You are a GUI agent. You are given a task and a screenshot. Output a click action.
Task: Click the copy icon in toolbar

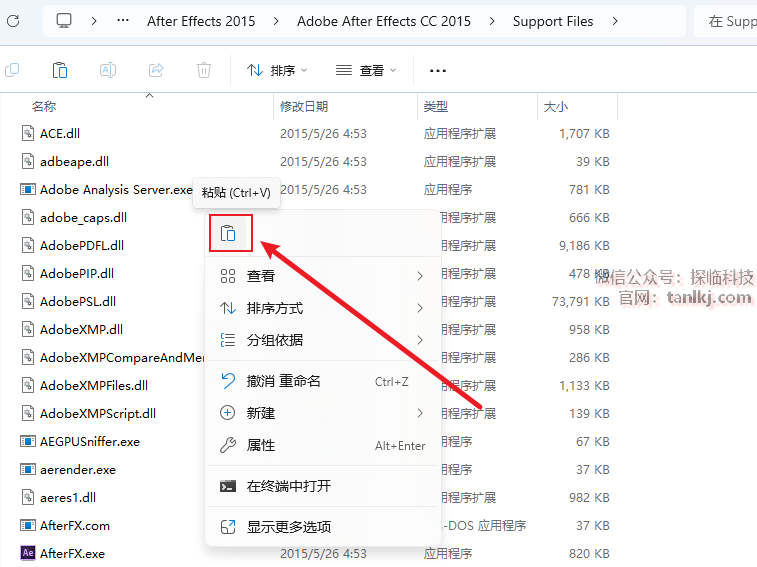[x=12, y=71]
